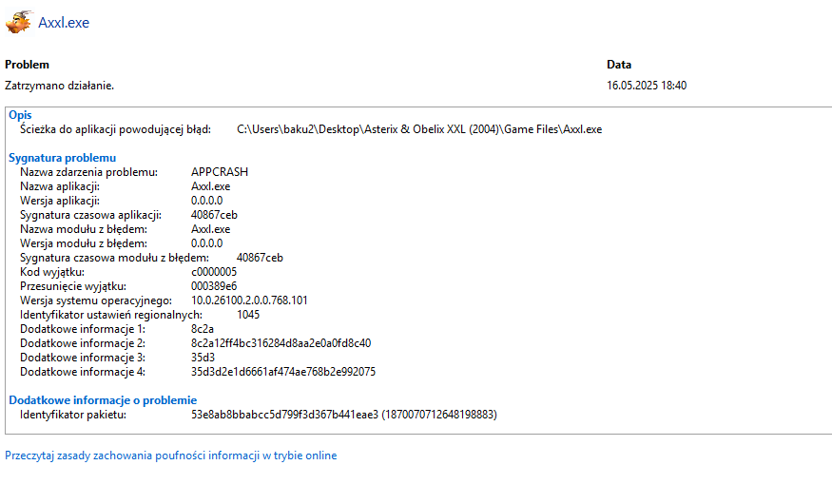832x504 pixels.
Task: Click the 'Problem' column header
Action: (x=27, y=65)
